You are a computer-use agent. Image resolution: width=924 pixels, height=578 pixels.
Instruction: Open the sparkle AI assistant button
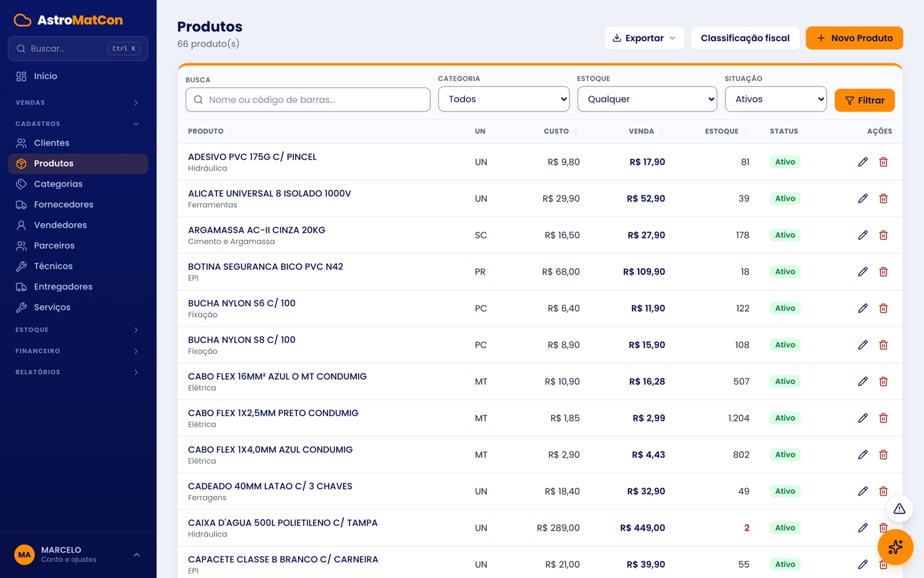coord(895,547)
